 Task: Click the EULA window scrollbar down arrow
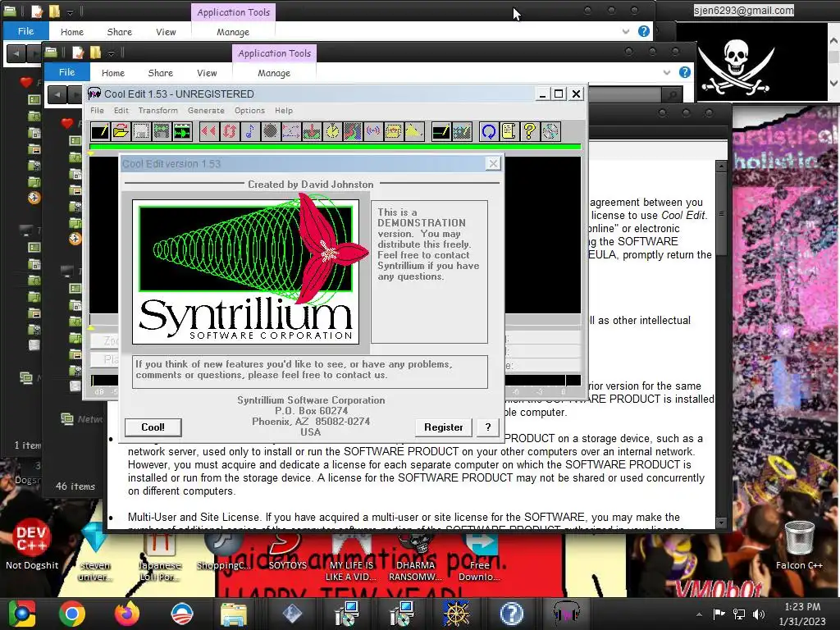721,523
